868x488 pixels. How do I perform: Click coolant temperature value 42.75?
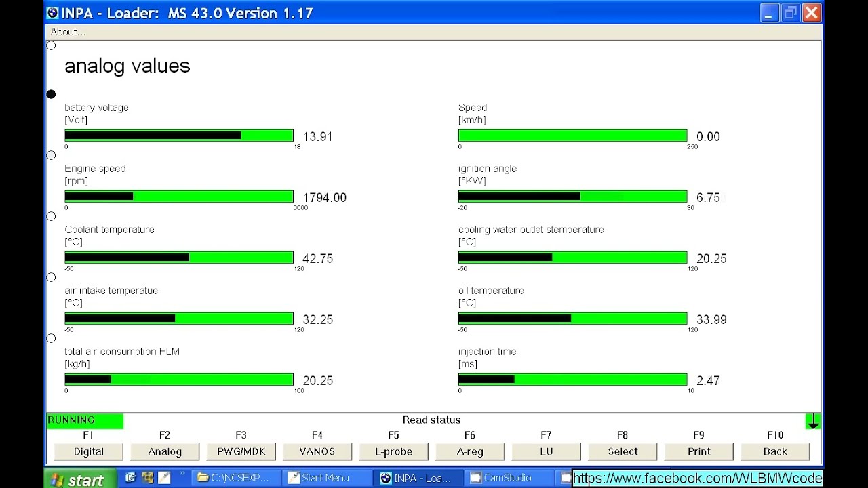[317, 259]
